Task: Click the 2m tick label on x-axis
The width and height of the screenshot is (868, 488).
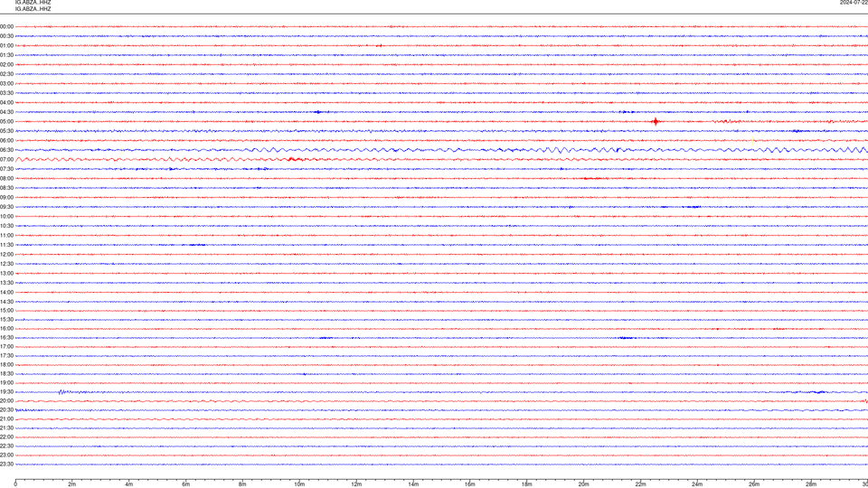Action: click(x=72, y=484)
